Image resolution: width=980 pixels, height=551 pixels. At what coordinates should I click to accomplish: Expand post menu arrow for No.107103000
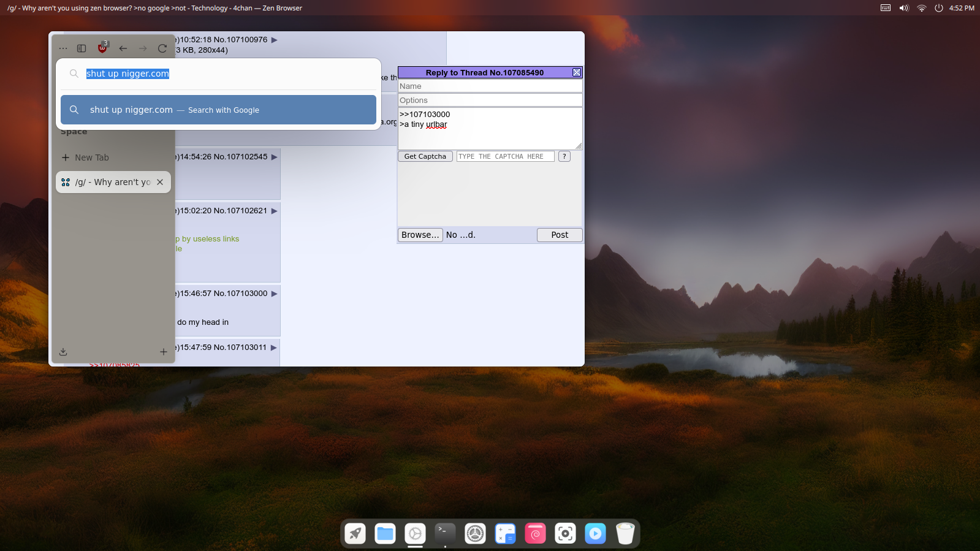[x=275, y=294]
